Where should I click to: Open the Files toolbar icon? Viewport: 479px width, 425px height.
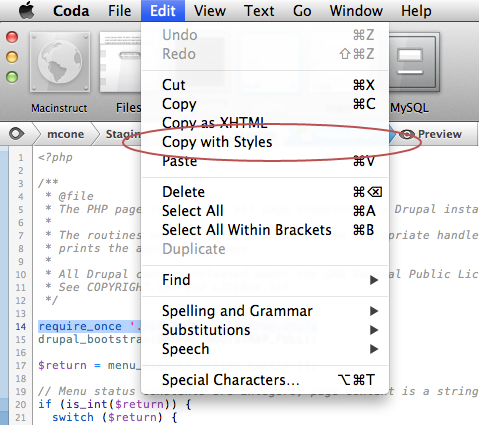pyautogui.click(x=120, y=62)
